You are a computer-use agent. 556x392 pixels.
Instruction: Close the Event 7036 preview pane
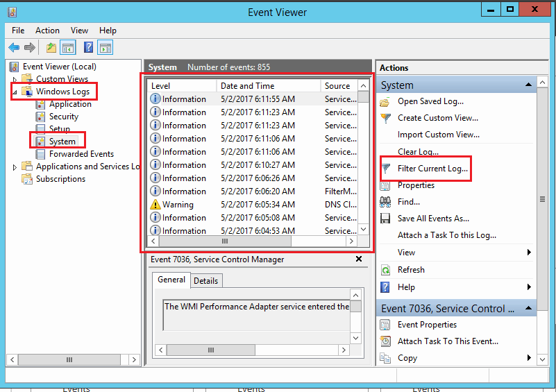tap(359, 259)
